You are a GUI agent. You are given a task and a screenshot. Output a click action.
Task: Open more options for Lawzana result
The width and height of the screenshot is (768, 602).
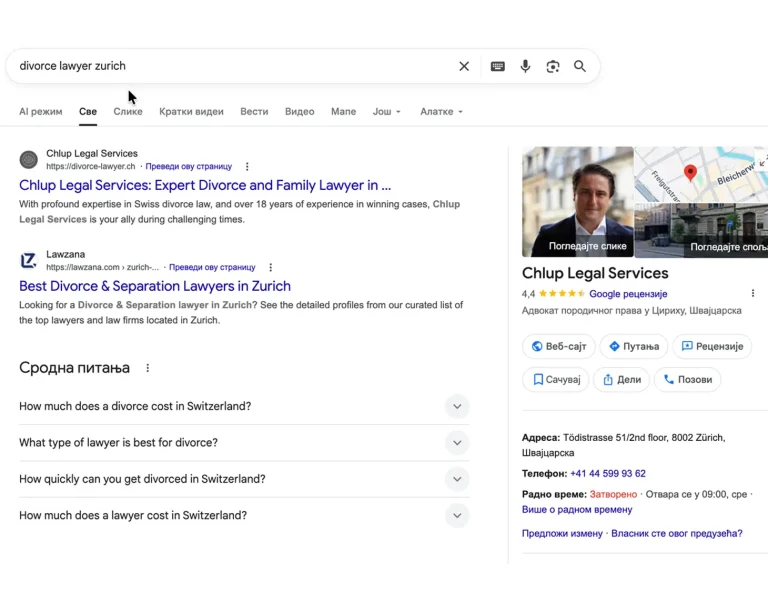tap(270, 267)
